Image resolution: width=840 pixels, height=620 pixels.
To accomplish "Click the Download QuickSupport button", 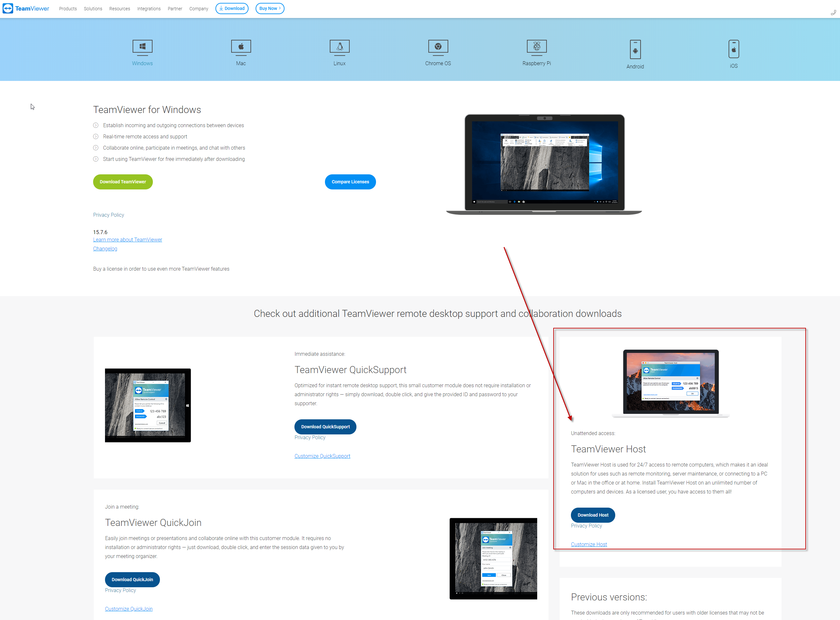I will [325, 426].
